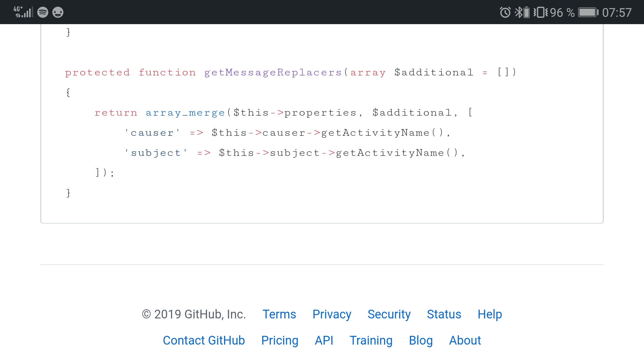Open the About footer link
The image size is (644, 362).
click(465, 341)
